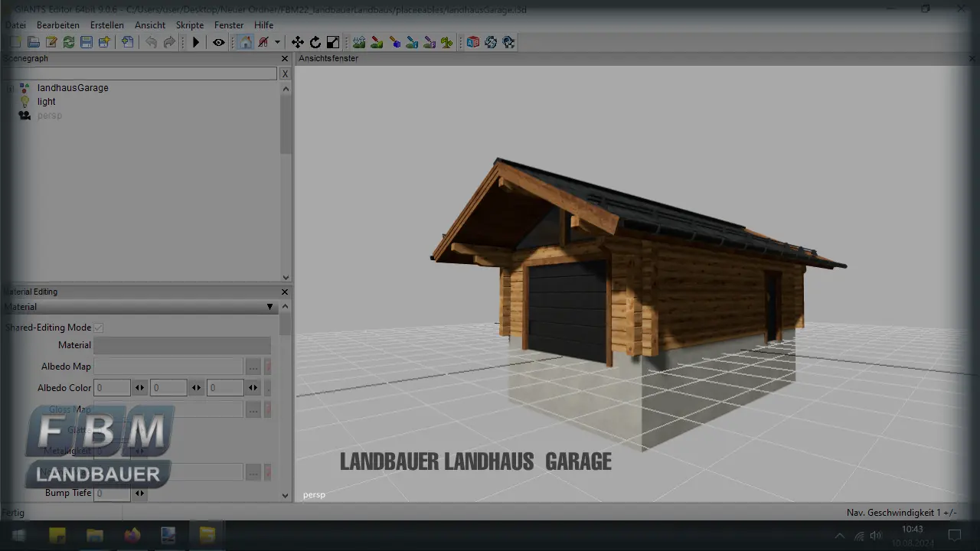Viewport: 980px width, 551px height.
Task: Click the green Reload arrows icon
Action: tap(68, 42)
